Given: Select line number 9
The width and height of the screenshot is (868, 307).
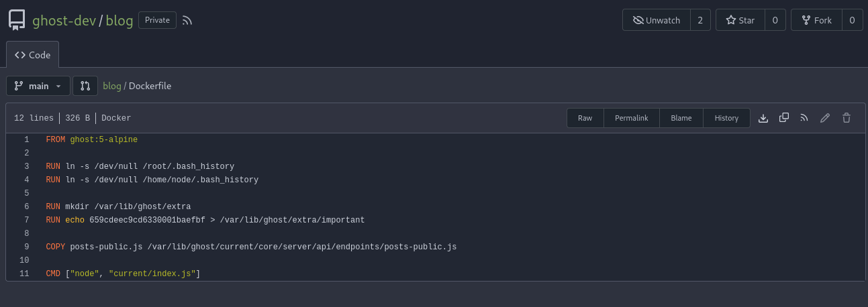Looking at the screenshot, I should pos(27,247).
